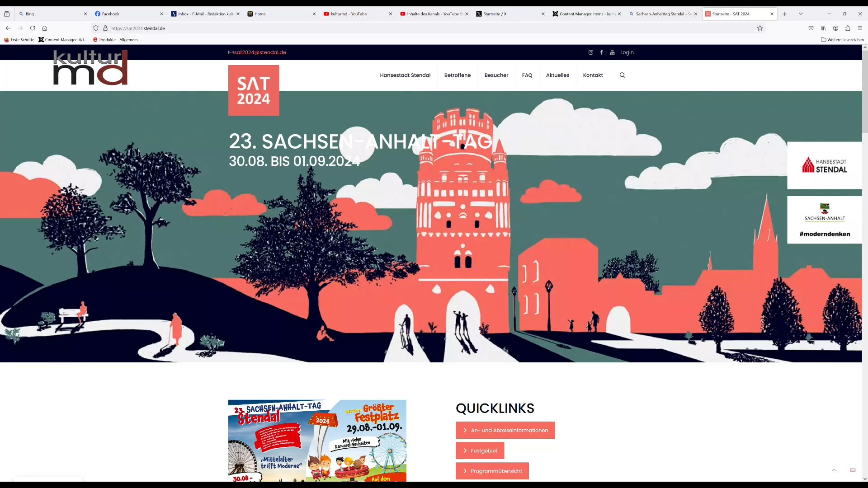Click the Hansestadt Stendal logo tile

(x=824, y=165)
